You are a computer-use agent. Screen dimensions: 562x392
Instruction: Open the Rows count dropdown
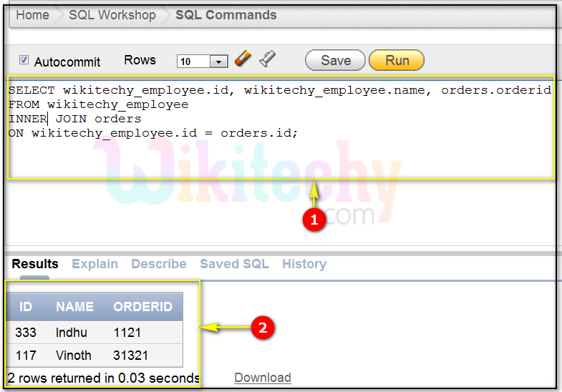pos(218,62)
